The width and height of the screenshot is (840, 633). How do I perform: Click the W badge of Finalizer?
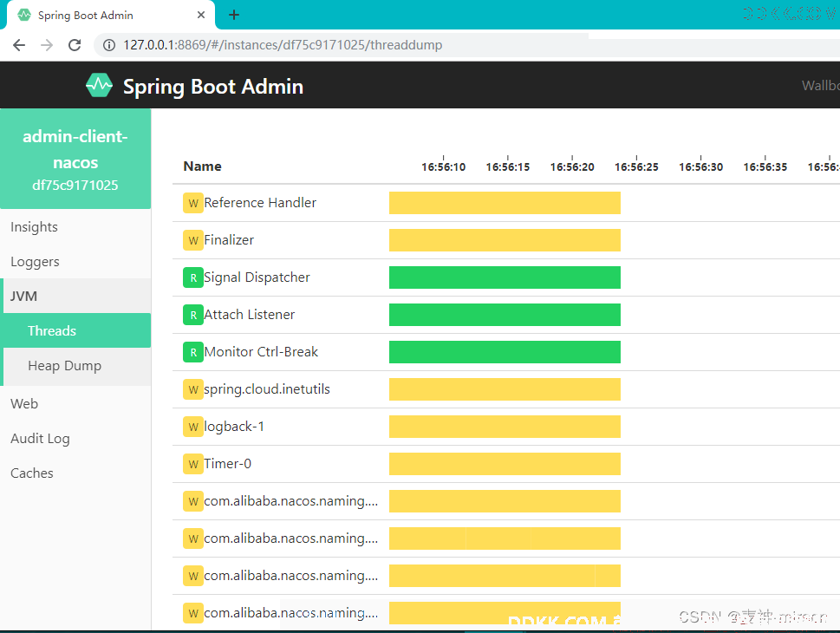point(192,241)
